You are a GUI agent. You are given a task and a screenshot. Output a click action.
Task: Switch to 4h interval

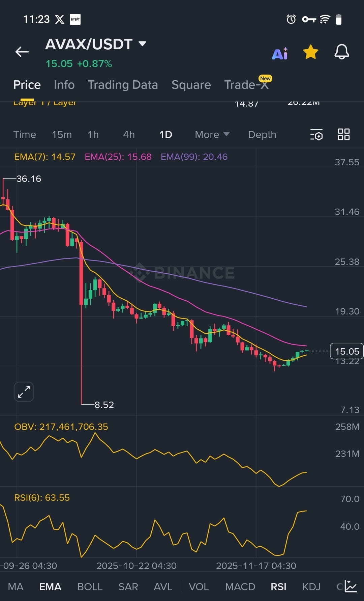click(129, 135)
